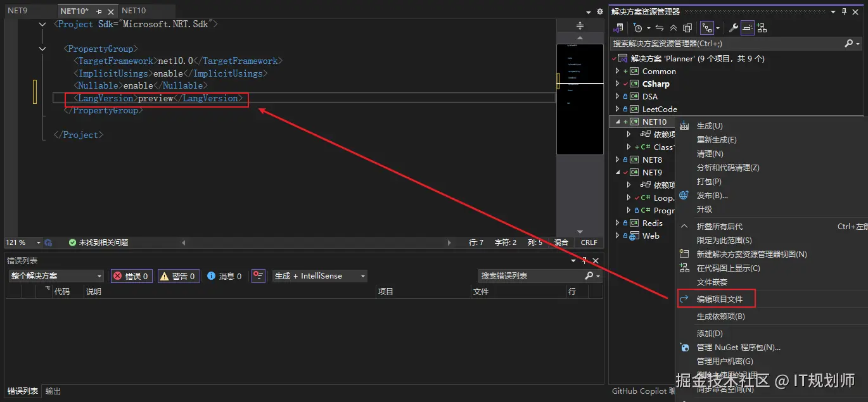Expand the NET8 project node

point(618,160)
